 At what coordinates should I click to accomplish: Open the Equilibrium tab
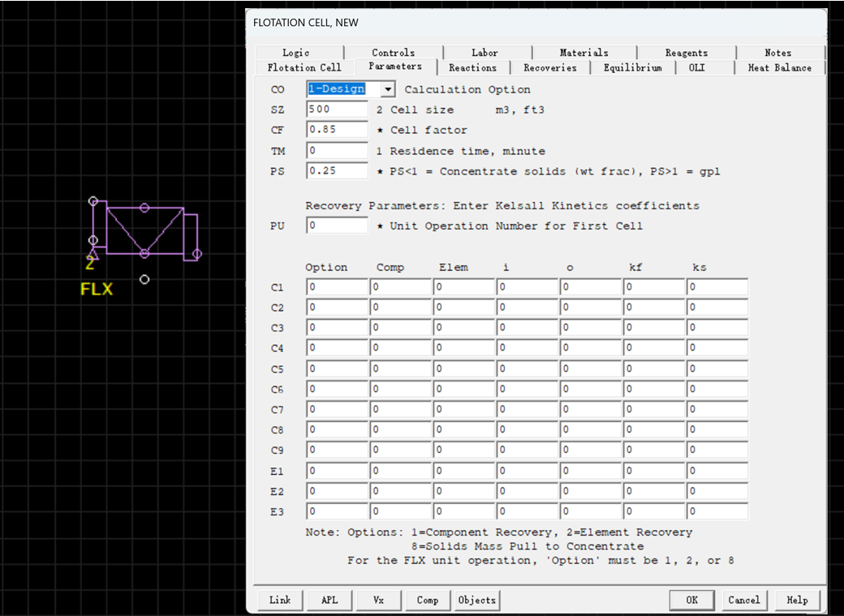632,67
